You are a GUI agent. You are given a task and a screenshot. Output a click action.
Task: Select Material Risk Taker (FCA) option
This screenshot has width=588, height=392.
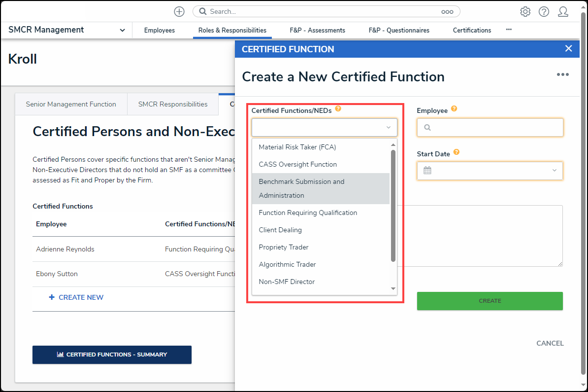point(297,147)
